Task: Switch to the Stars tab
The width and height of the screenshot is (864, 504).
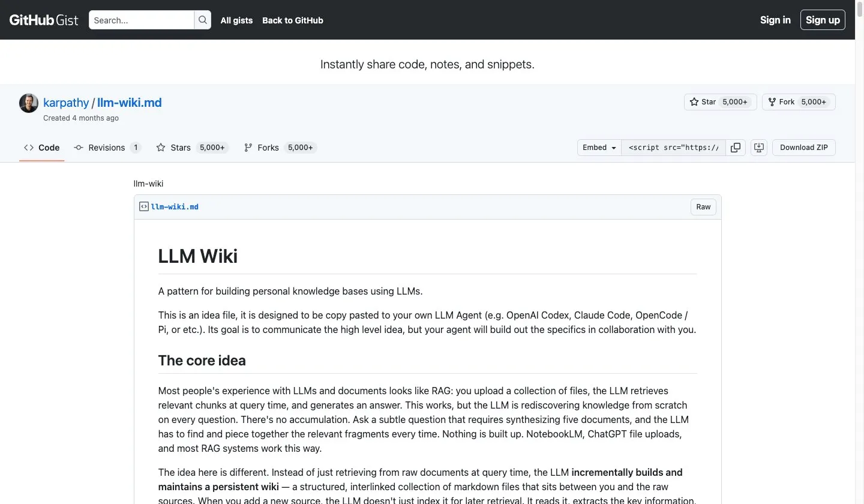Action: [192, 148]
